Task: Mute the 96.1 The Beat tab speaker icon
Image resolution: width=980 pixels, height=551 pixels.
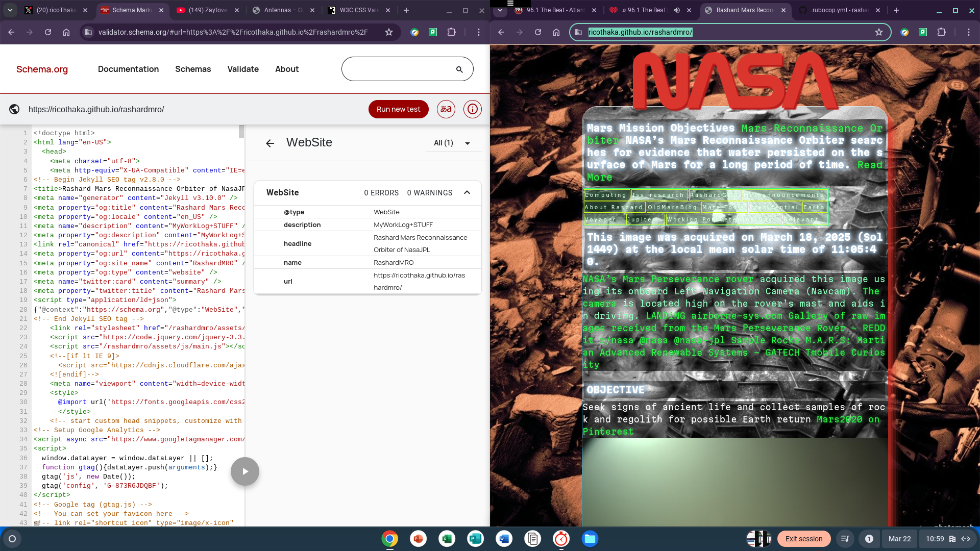Action: tap(677, 10)
